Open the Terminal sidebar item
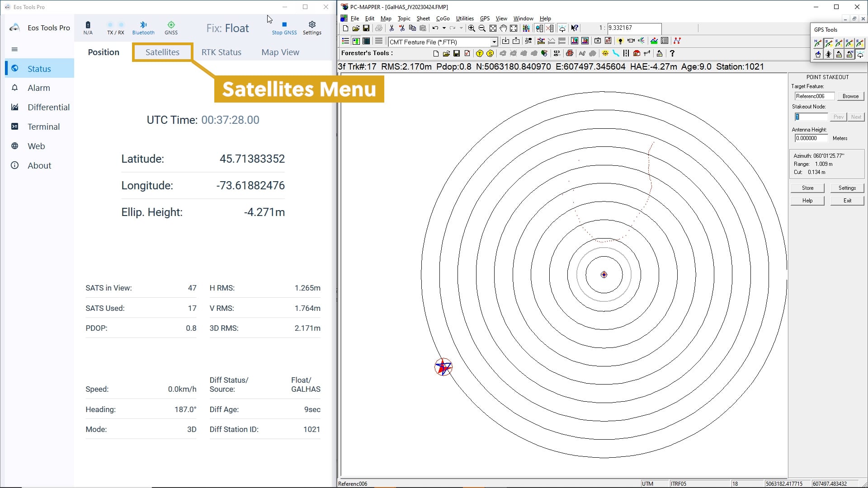The width and height of the screenshot is (868, 488). click(x=39, y=127)
